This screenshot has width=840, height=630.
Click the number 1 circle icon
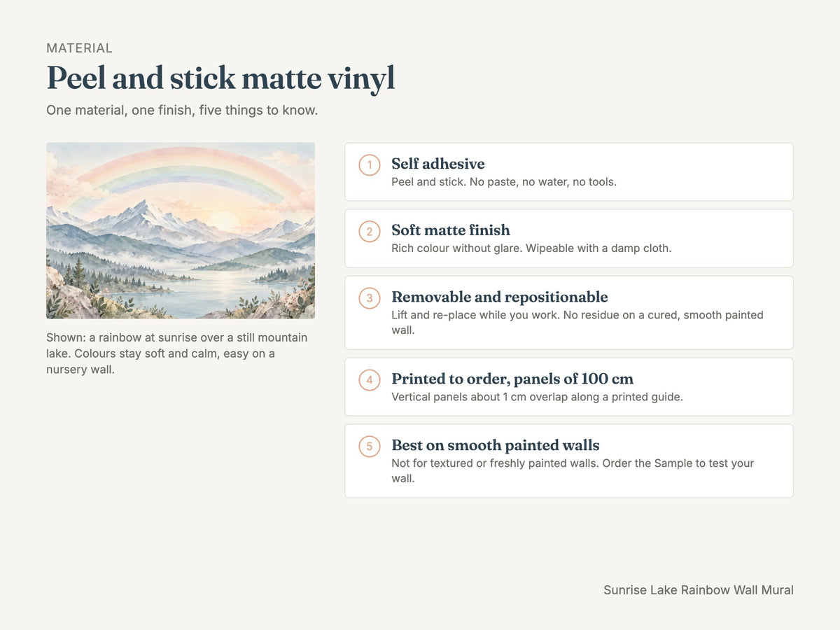tap(370, 165)
